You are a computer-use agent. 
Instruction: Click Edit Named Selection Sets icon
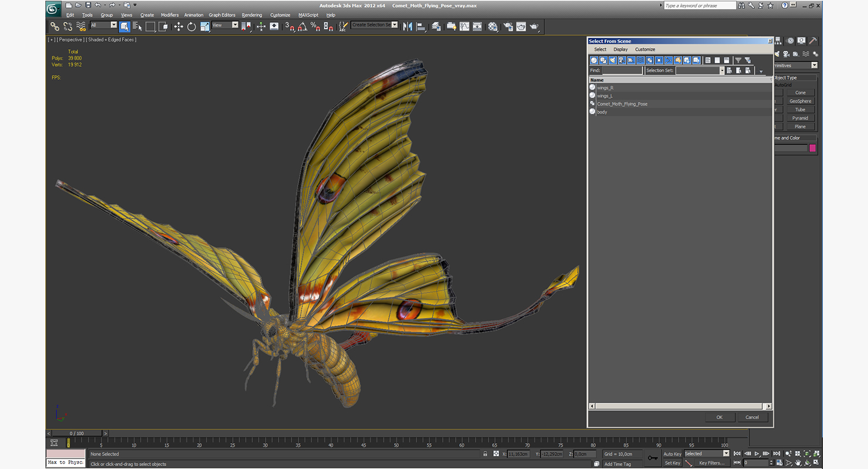pos(343,26)
